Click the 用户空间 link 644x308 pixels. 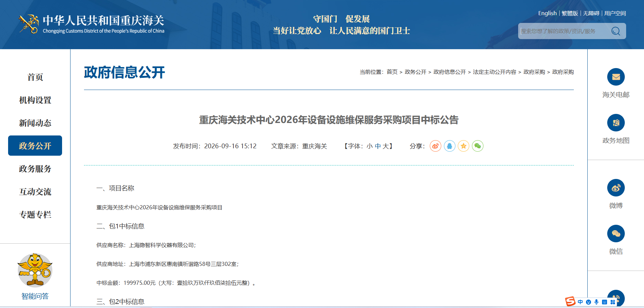(615, 13)
